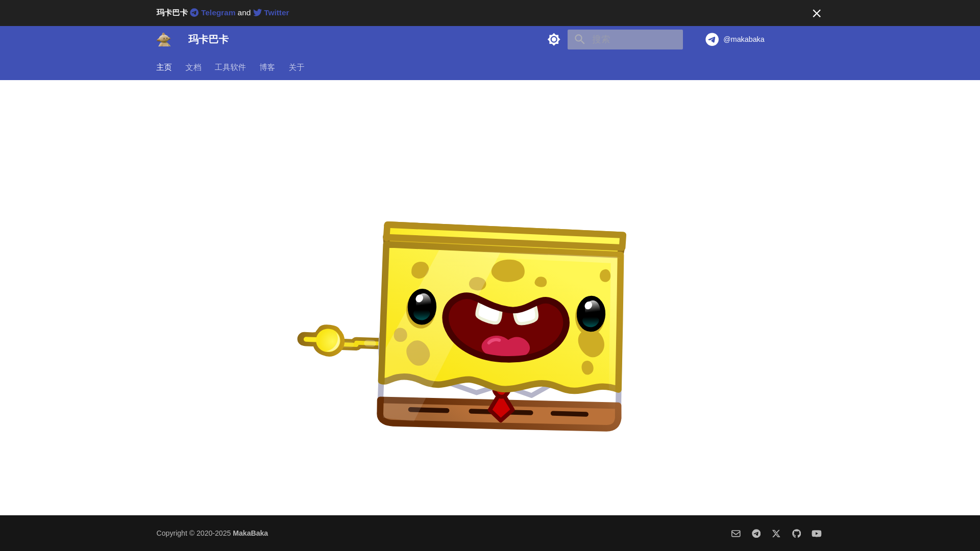Image resolution: width=980 pixels, height=551 pixels.
Task: Click the footer email envelope icon
Action: tap(736, 534)
